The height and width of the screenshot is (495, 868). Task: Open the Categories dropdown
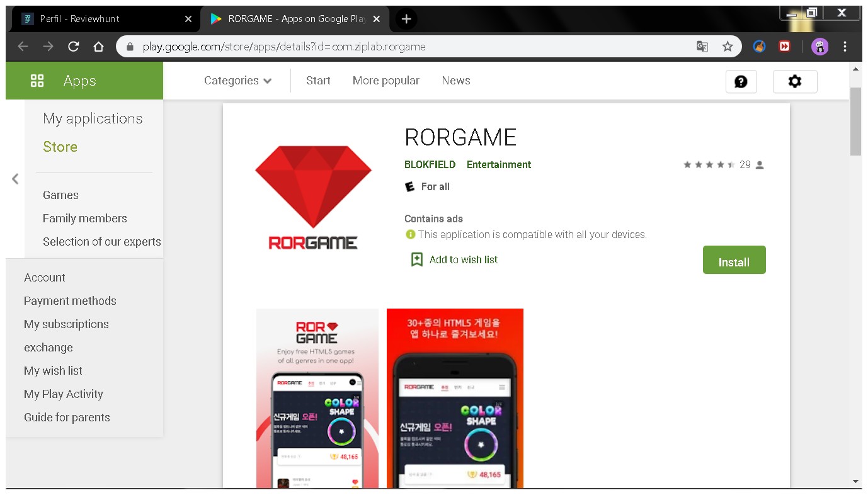pos(237,80)
